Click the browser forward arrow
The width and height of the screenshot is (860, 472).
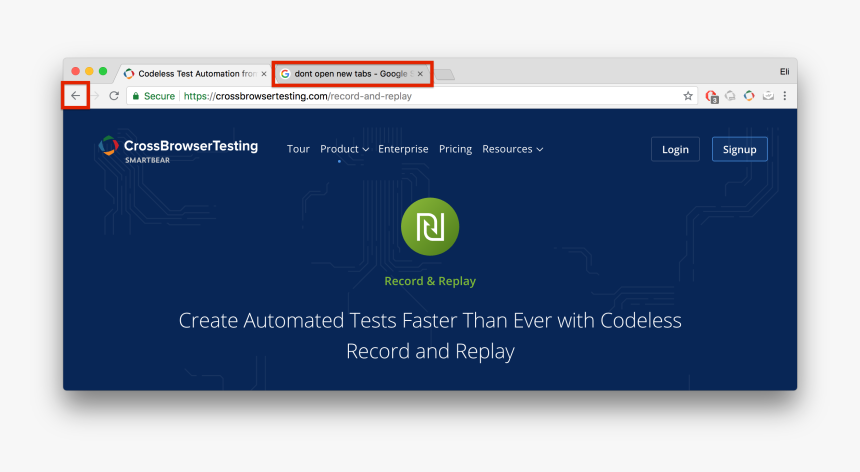(95, 96)
